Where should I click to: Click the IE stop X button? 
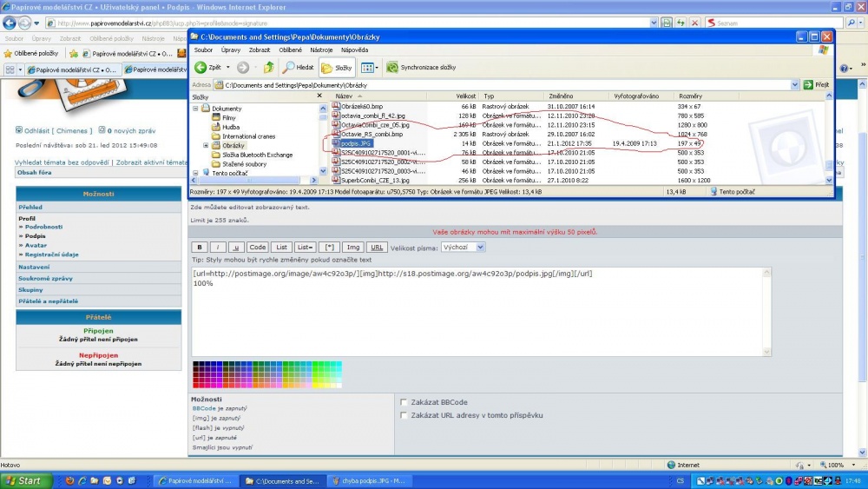[694, 23]
